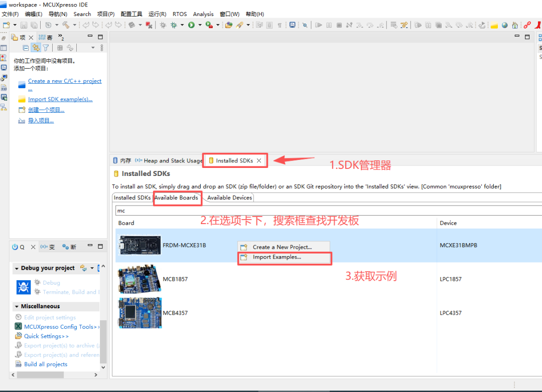Click MCUXpresso Config Tools>> link
Viewport: 542px width, 392px height.
coord(61,326)
